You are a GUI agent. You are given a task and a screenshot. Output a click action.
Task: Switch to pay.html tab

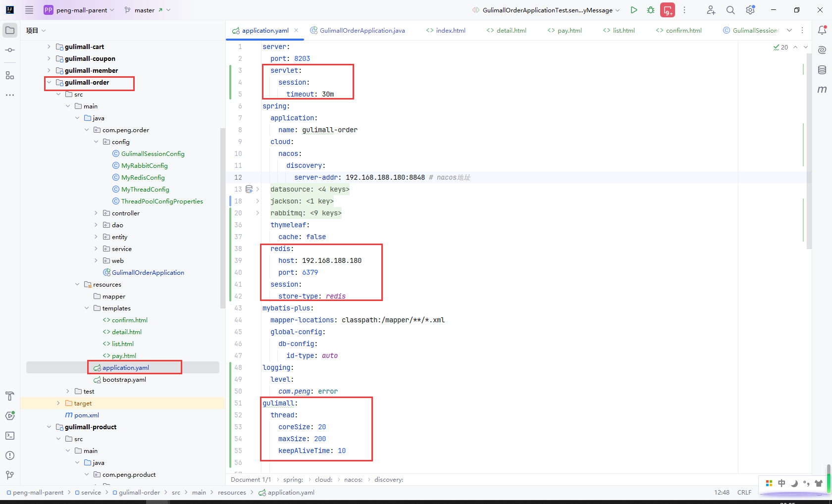(x=565, y=30)
